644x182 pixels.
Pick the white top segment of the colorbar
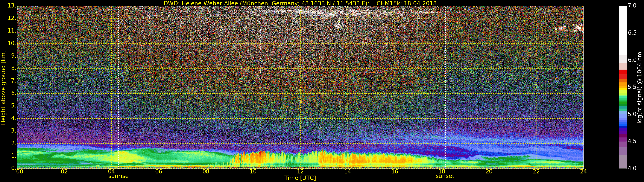coord(623,30)
